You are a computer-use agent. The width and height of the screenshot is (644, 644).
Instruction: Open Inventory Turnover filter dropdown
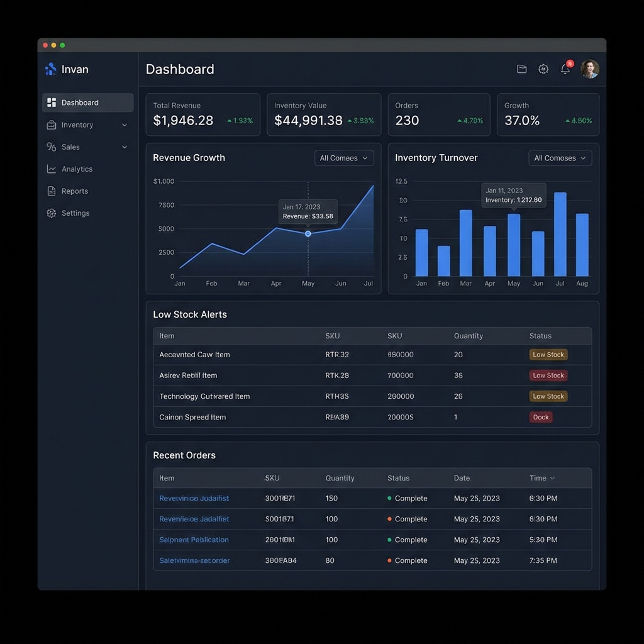pos(560,158)
